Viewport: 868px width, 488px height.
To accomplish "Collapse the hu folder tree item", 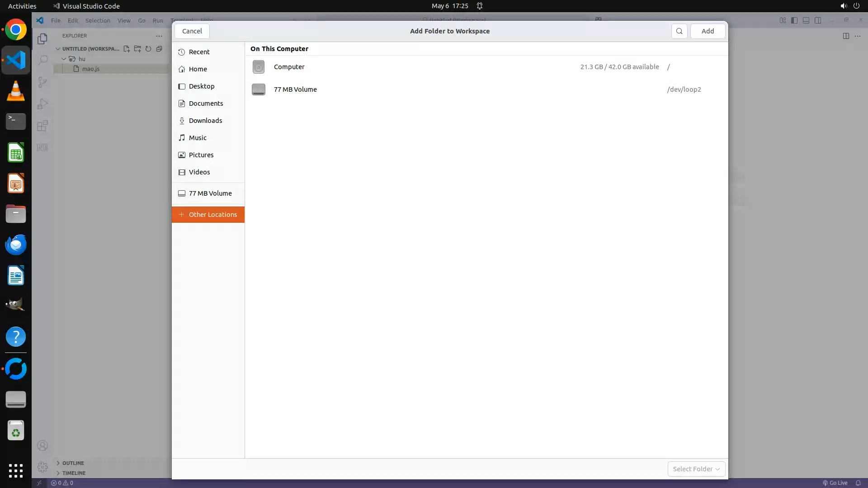I will pos(64,59).
